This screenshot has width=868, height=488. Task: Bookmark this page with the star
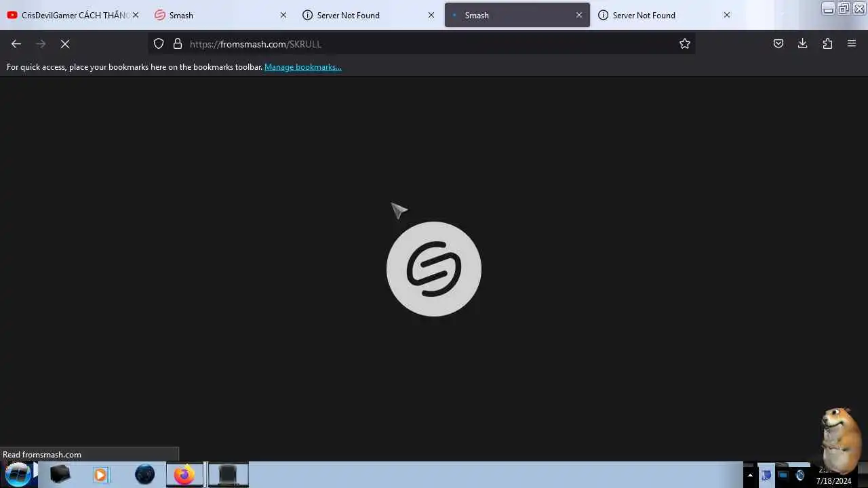pyautogui.click(x=685, y=43)
